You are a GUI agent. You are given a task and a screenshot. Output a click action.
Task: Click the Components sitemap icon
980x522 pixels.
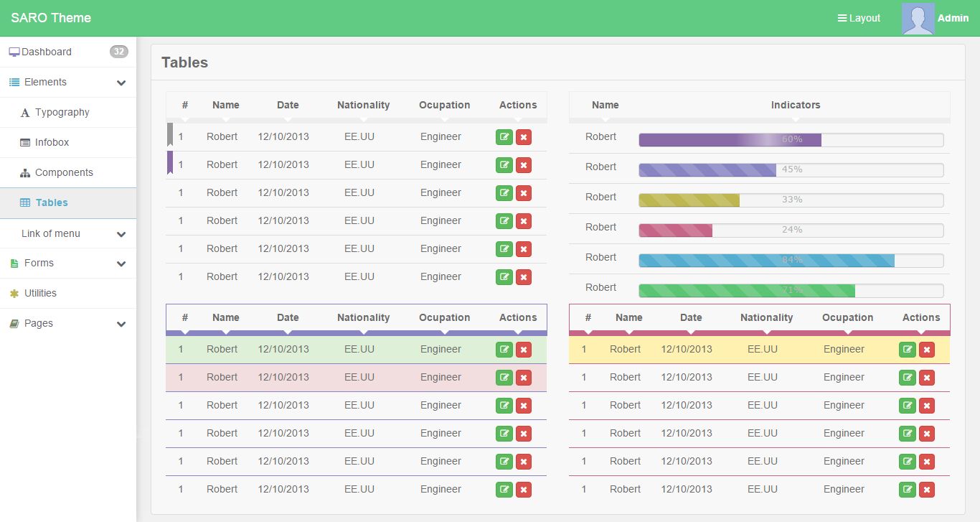[x=25, y=173]
